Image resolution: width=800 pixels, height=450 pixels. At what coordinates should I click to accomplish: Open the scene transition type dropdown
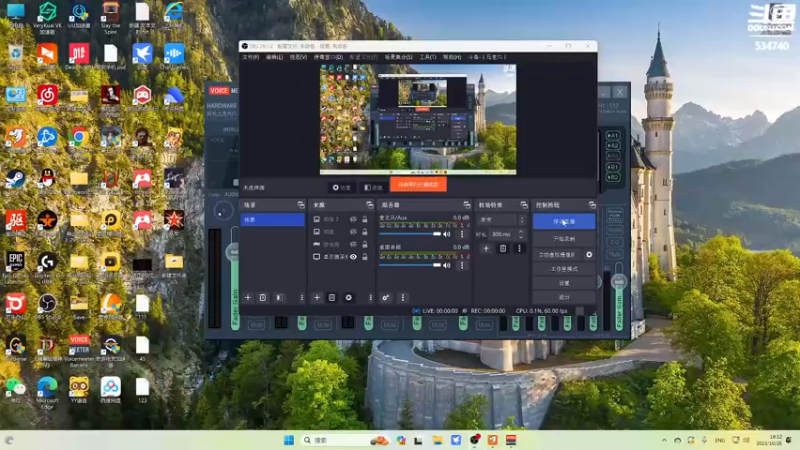[x=502, y=219]
